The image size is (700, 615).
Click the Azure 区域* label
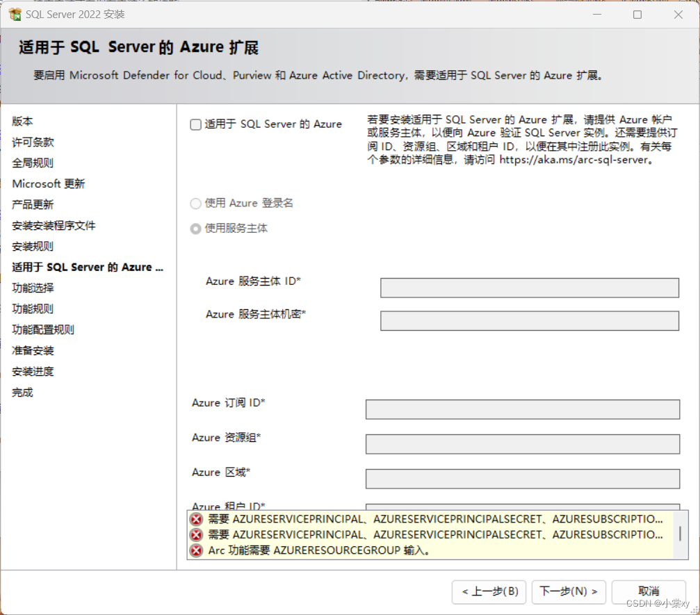tap(221, 472)
